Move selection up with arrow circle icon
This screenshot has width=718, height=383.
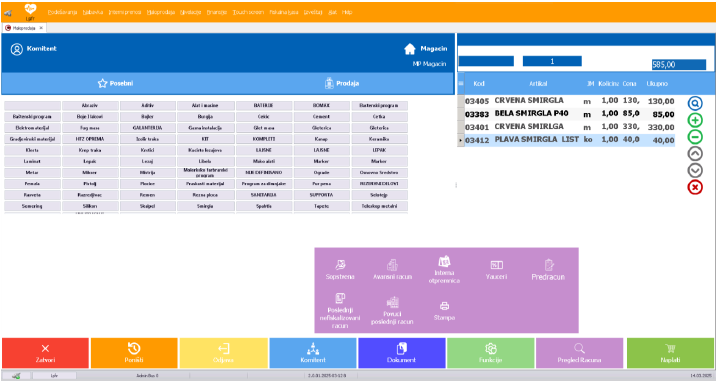click(x=695, y=153)
